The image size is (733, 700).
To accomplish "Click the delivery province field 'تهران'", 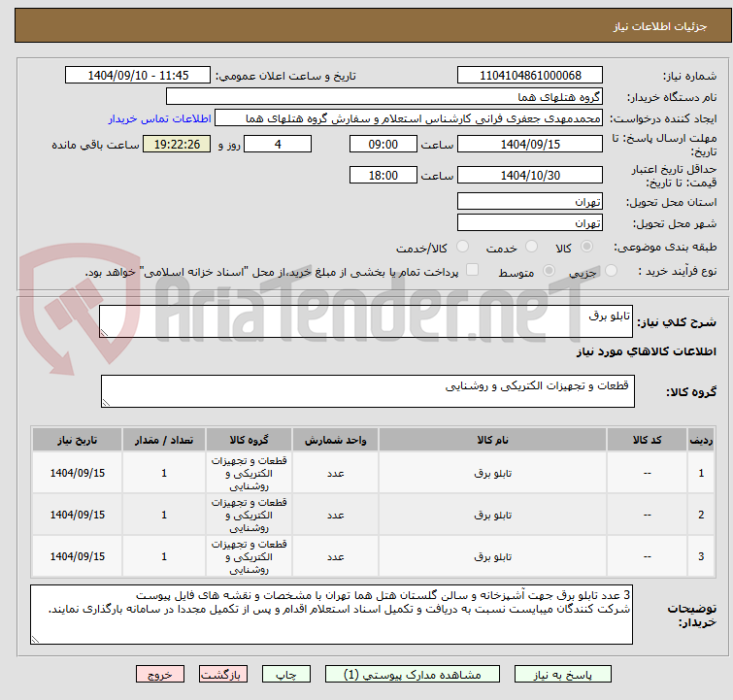I will [530, 201].
